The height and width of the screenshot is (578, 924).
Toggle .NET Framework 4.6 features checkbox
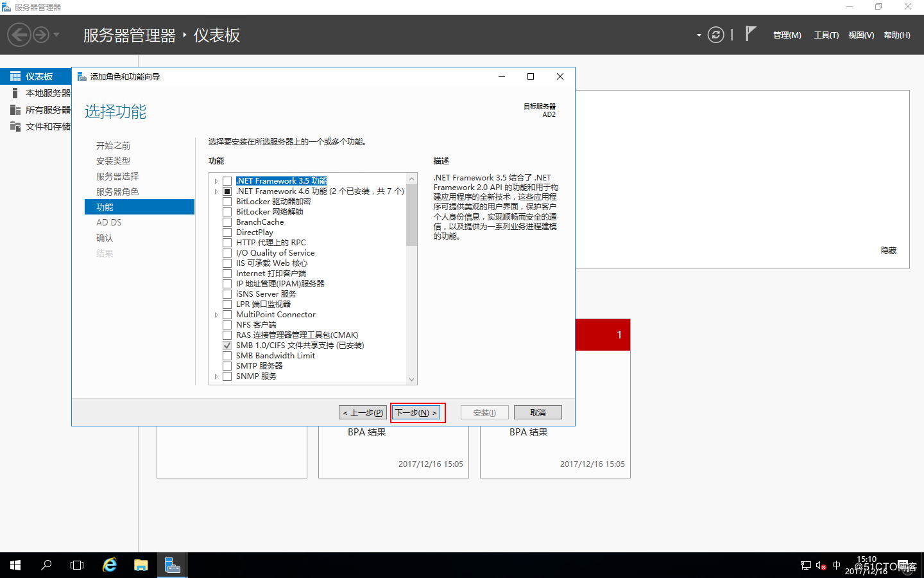point(227,191)
